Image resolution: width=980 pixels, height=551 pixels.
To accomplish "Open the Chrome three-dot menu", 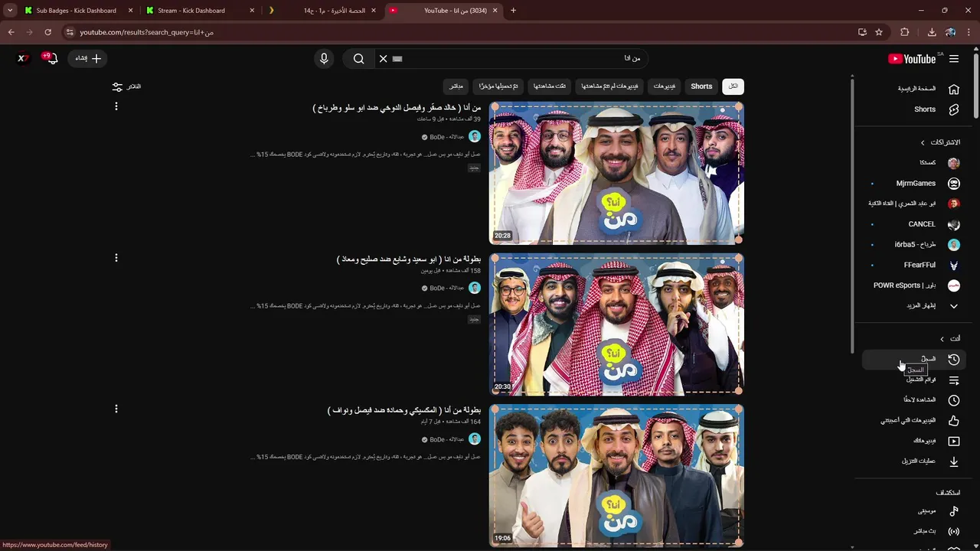I will pos(969,32).
